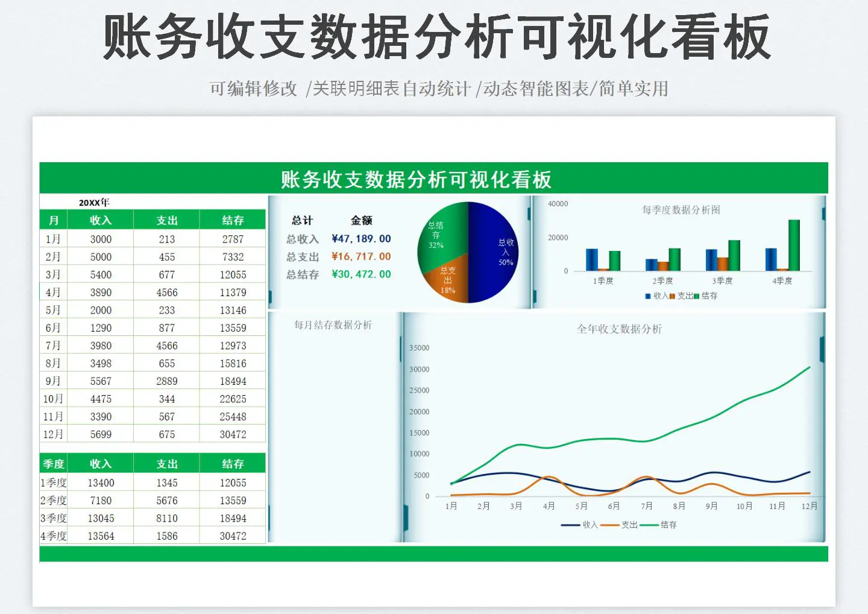Select the total expense amount ¥16,717.00
Image resolution: width=868 pixels, height=614 pixels.
coord(361,256)
